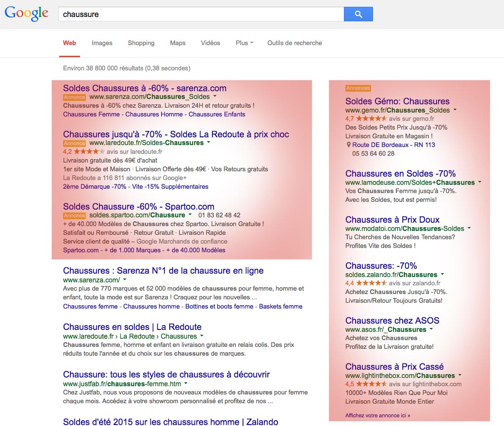Click the map pin icon beside Route DE Bordeaux
Viewport: 504px width, 426px height.
coord(348,145)
